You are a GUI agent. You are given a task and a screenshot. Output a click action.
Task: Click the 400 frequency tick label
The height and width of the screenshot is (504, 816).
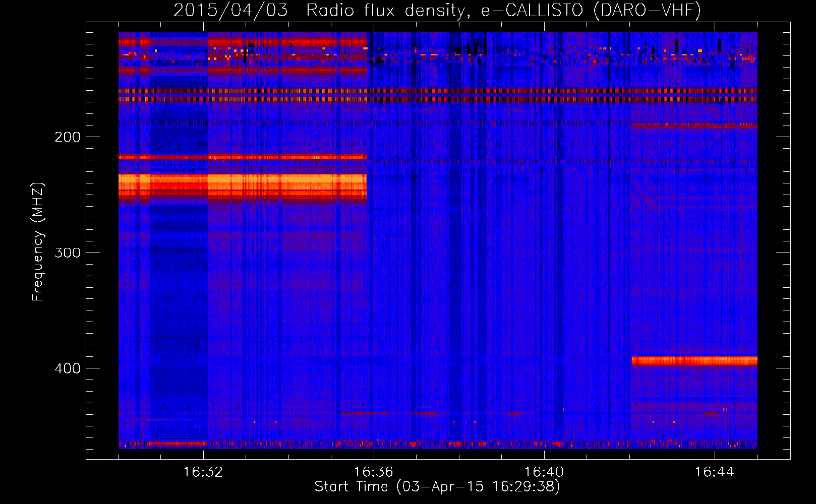[x=68, y=368]
